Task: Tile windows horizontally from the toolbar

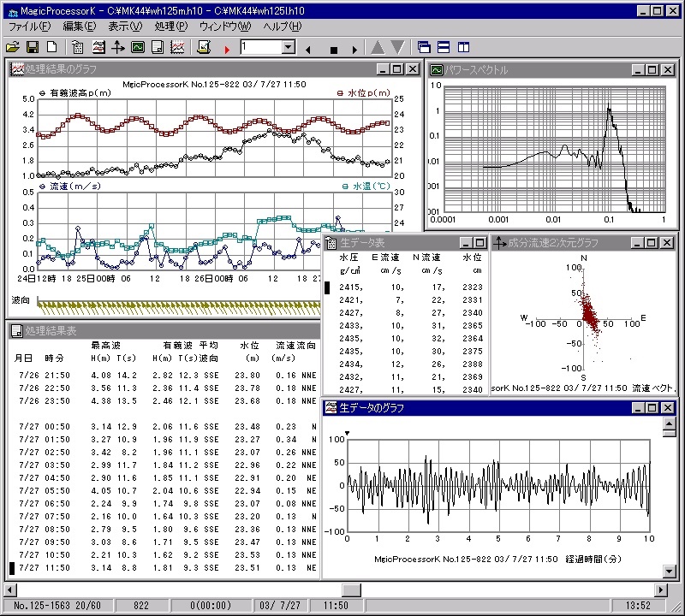Action: click(x=444, y=47)
